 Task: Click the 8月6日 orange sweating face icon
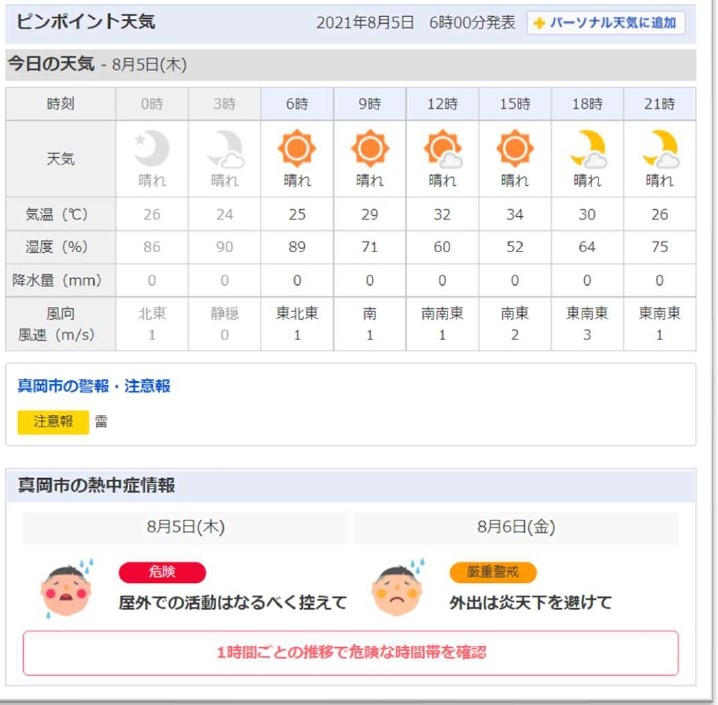[x=398, y=589]
